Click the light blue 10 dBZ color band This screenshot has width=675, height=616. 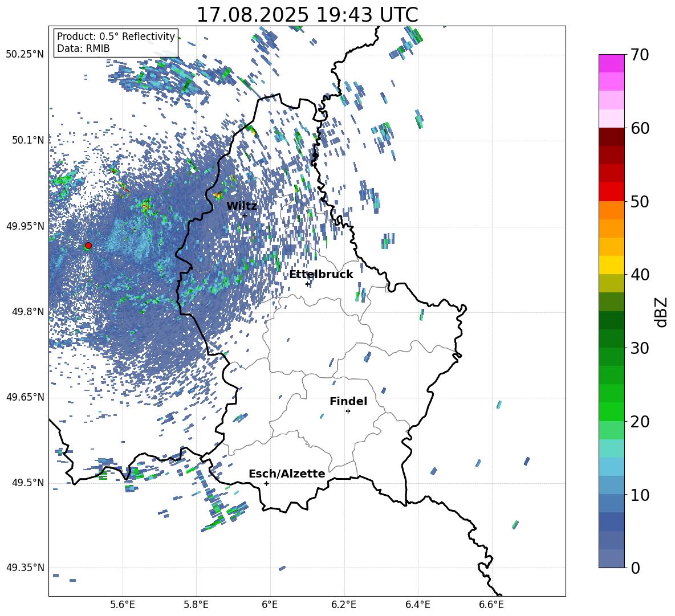[x=611, y=485]
